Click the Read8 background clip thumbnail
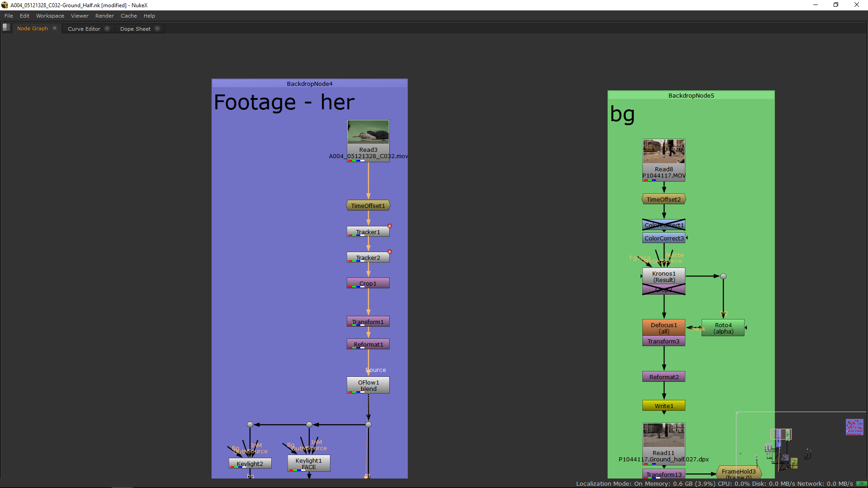This screenshot has width=868, height=488. (x=664, y=151)
